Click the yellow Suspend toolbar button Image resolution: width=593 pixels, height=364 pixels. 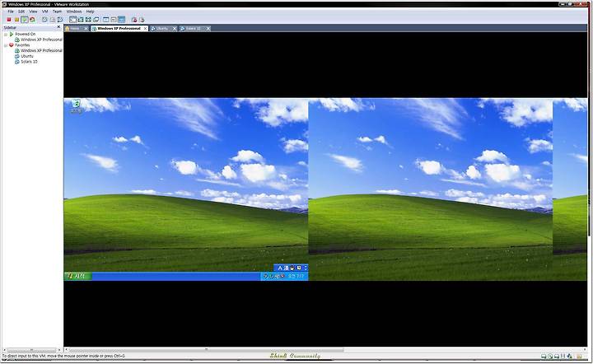click(17, 20)
